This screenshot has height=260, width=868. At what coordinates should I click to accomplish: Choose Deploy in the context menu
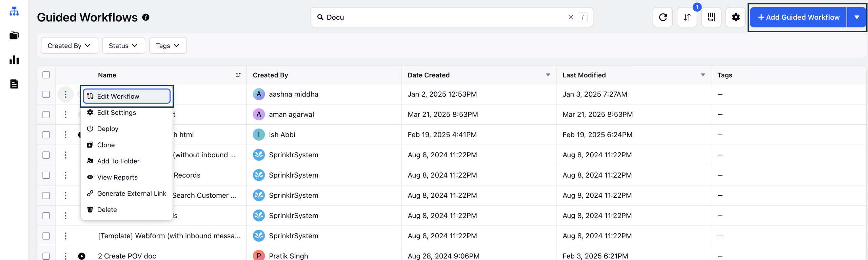(x=127, y=129)
